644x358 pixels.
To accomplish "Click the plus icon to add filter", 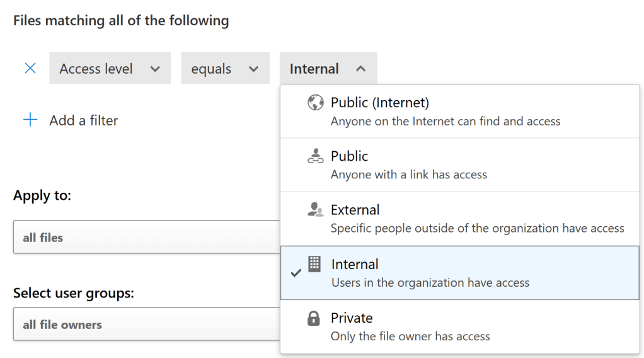I will pos(30,120).
